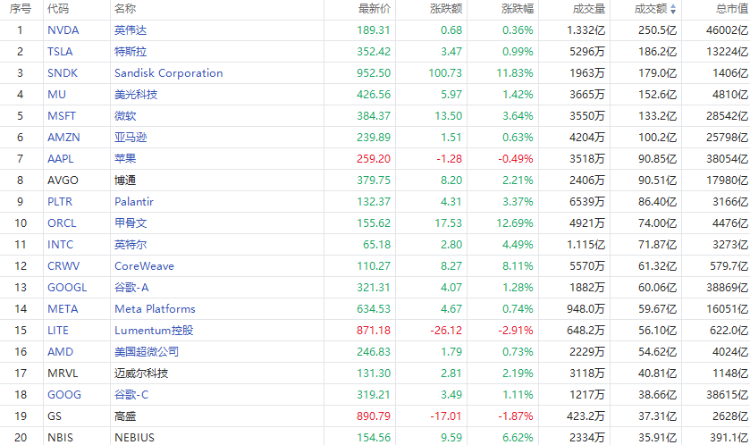Select the AVGO ticker code
This screenshot has width=750, height=445.
63,180
